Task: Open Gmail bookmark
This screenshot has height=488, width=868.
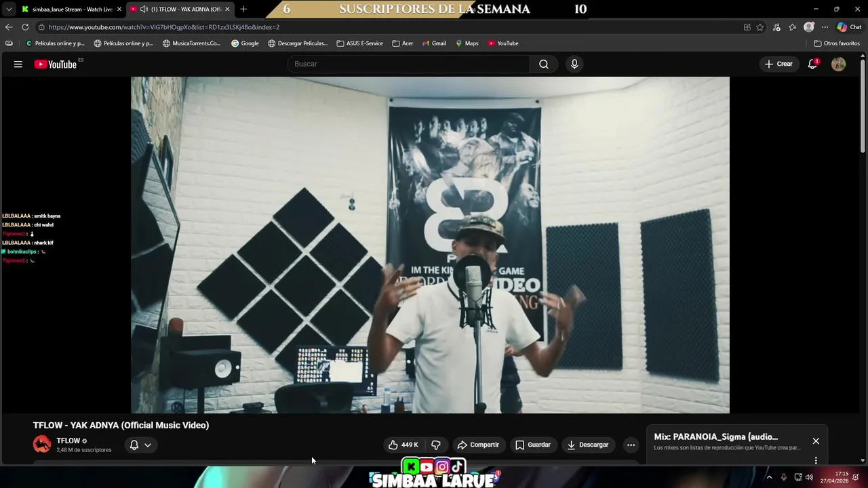Action: tap(434, 43)
